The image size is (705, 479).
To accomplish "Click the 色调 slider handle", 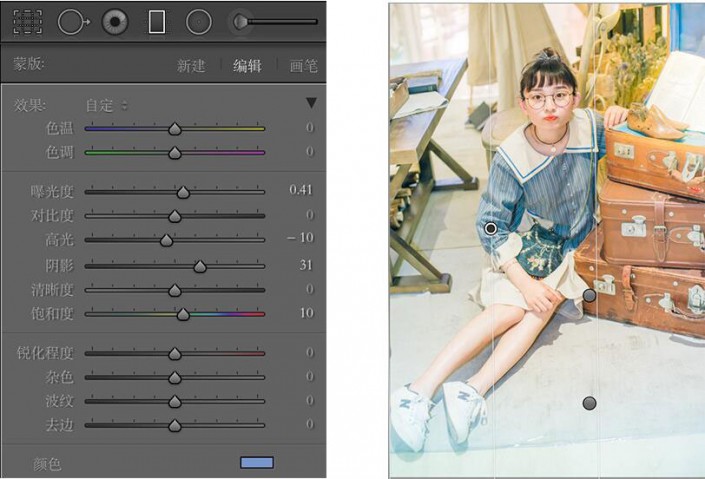I will (175, 153).
